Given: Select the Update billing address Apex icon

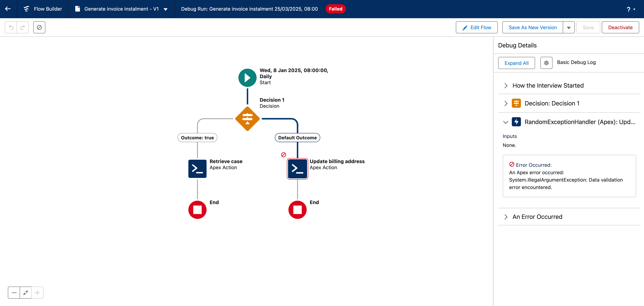Looking at the screenshot, I should [x=297, y=169].
